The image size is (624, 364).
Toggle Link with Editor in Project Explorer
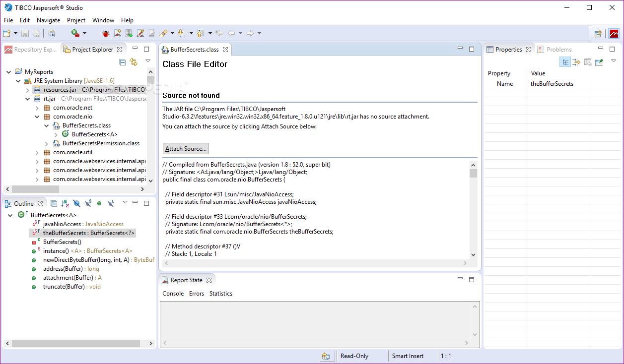pyautogui.click(x=134, y=62)
